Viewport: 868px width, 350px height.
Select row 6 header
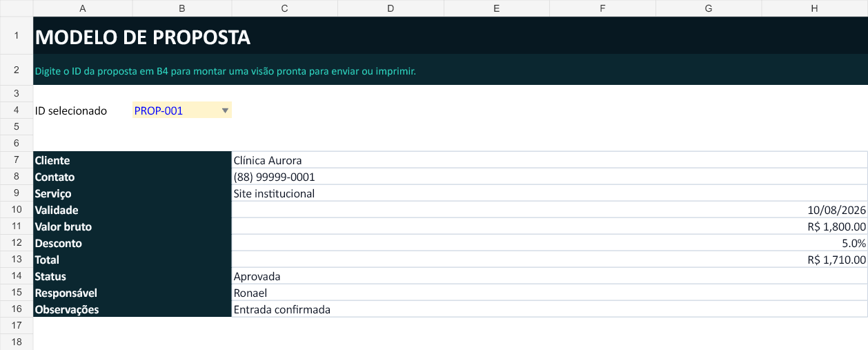point(17,144)
